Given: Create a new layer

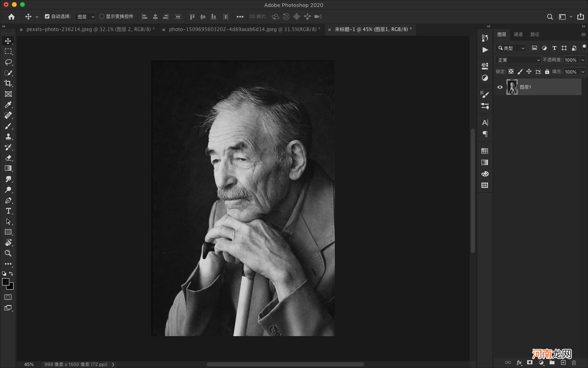Looking at the screenshot, I should 563,363.
